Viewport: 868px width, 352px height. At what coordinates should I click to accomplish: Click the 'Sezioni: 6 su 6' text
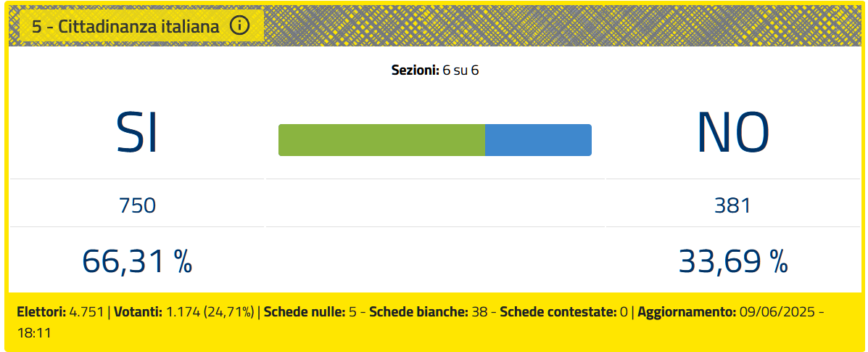click(435, 71)
